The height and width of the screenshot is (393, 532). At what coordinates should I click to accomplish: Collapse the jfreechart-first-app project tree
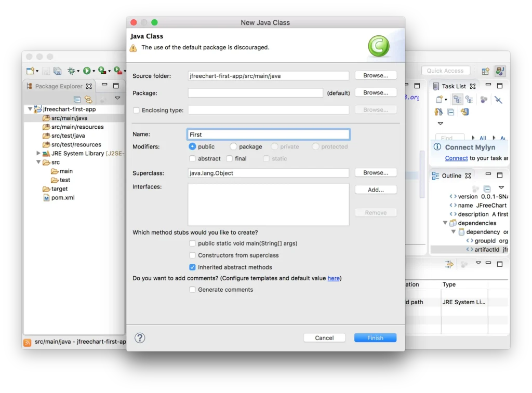pos(30,110)
